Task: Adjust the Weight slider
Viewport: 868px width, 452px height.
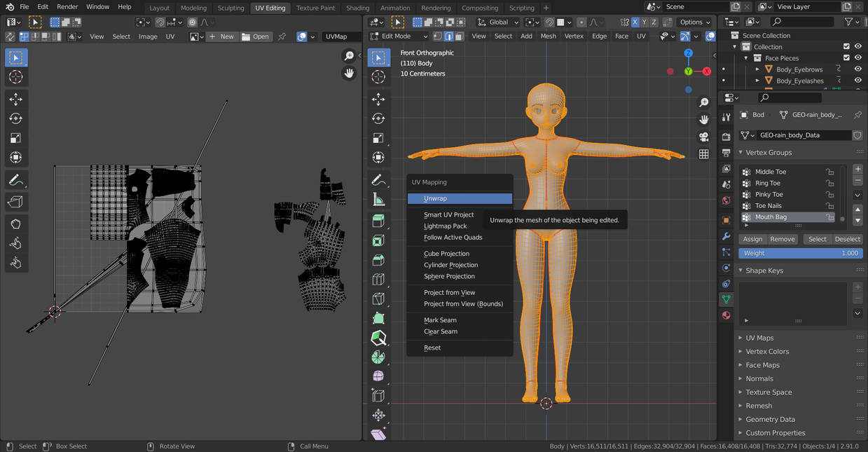Action: click(801, 253)
